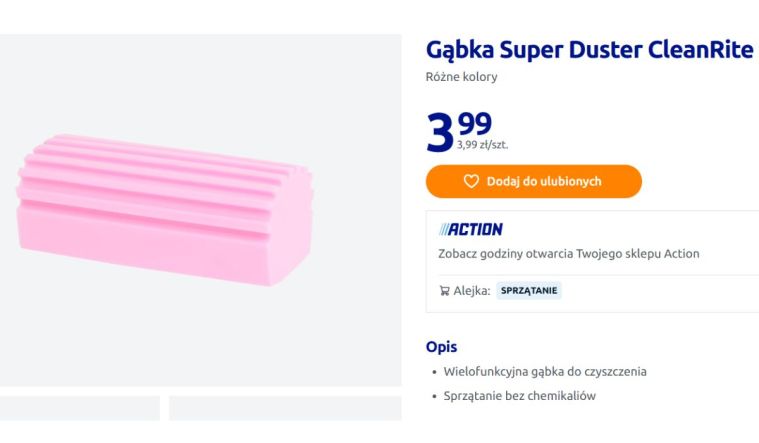The width and height of the screenshot is (759, 443).
Task: Click the large "3" price digit
Action: 440,133
